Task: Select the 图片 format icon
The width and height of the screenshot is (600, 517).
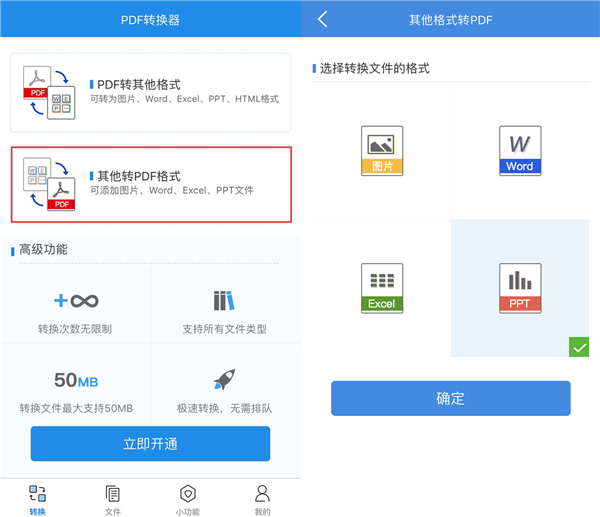Action: (382, 151)
